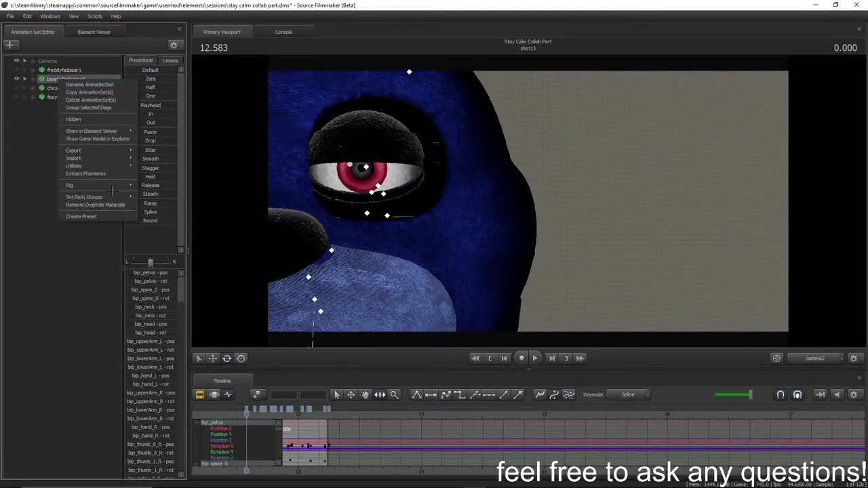Click the stepped tangents icon

[x=460, y=394]
